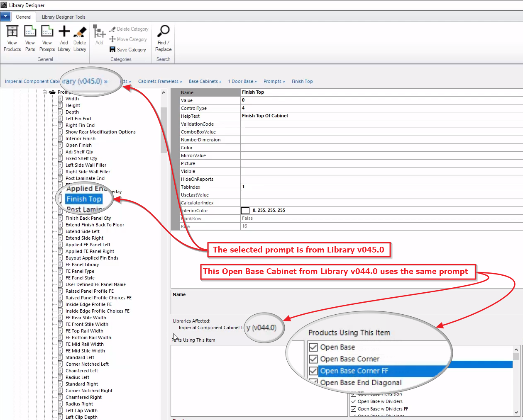Click the products list scroll-up arrow
Image resolution: width=523 pixels, height=420 pixels.
[x=516, y=350]
